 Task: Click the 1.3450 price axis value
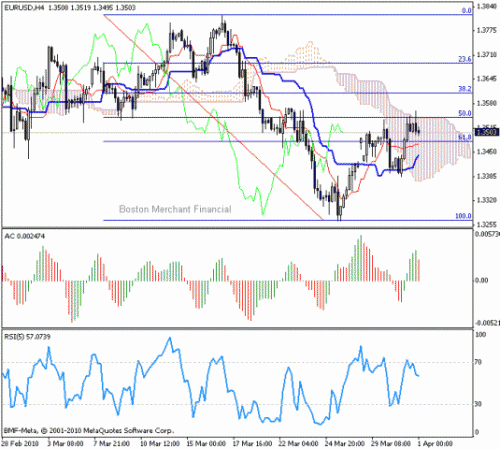click(487, 152)
